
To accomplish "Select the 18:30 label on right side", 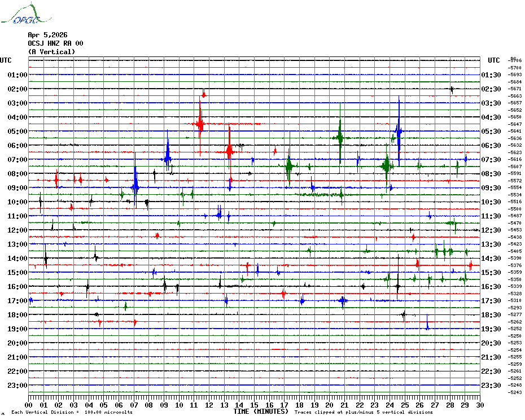I will [x=491, y=315].
